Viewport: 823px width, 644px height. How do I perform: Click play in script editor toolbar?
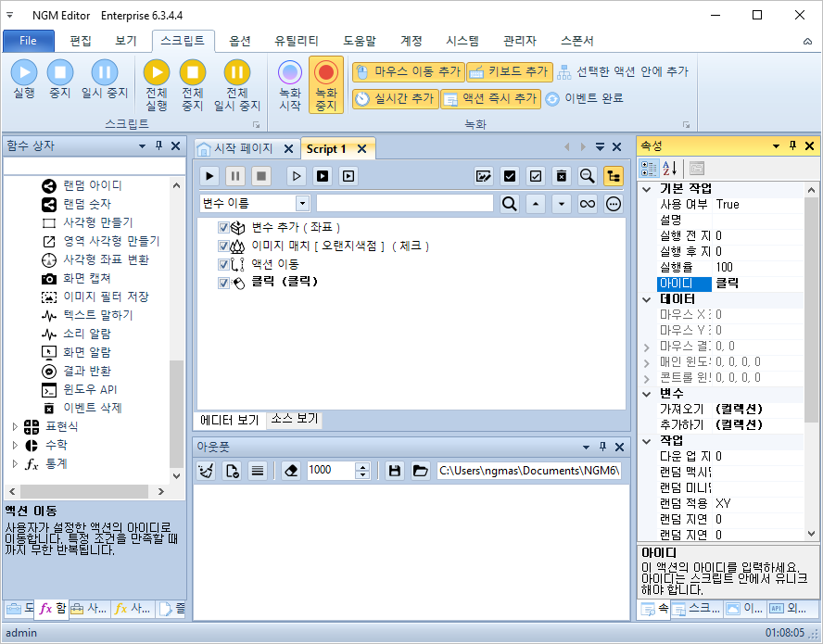[209, 176]
